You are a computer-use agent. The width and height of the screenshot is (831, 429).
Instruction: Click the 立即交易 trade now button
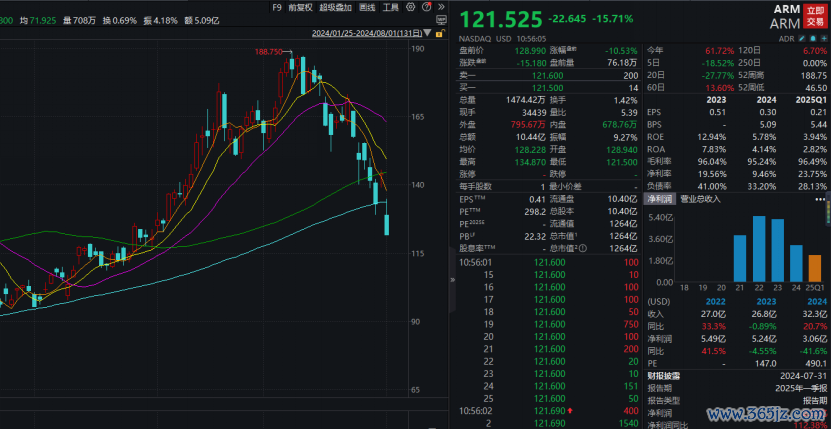tap(816, 16)
